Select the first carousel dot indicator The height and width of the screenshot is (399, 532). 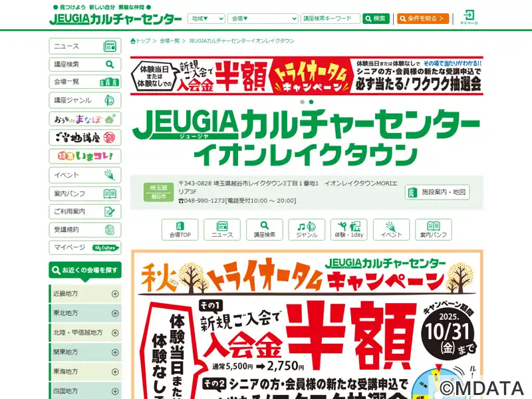(302, 102)
